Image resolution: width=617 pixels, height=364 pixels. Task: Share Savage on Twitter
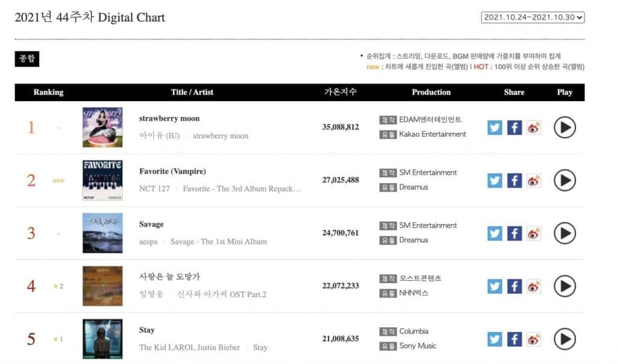coord(495,233)
